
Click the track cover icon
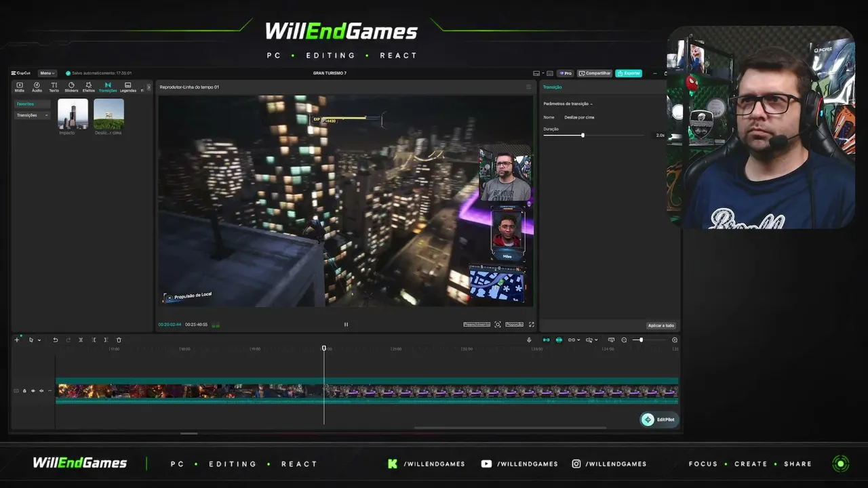point(16,391)
